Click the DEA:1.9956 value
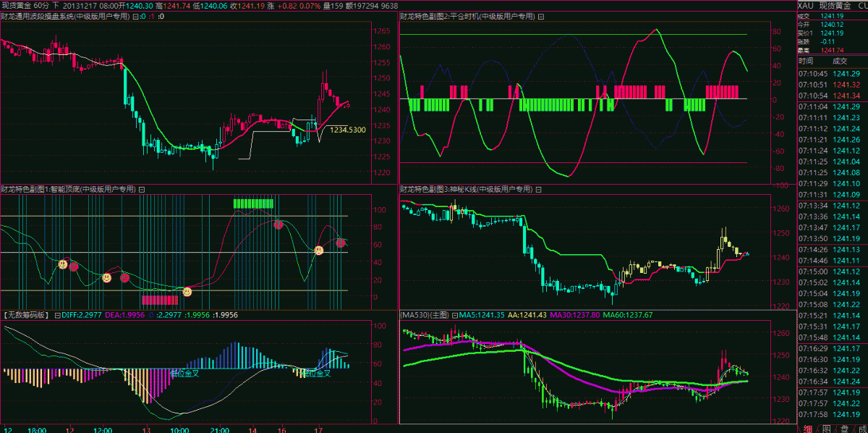Image resolution: width=868 pixels, height=433 pixels. click(124, 315)
